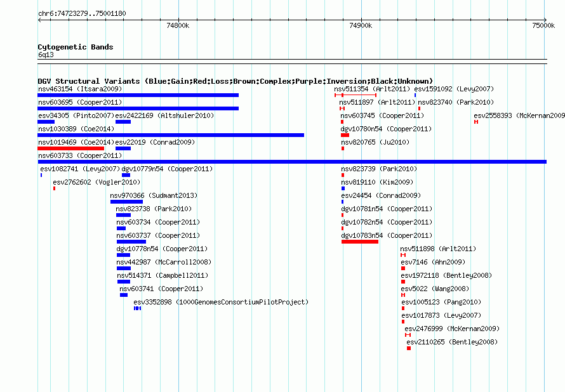The image size is (565, 392).
Task: Click nsv603734 (Cooper2011) label
Action: [x=158, y=222]
